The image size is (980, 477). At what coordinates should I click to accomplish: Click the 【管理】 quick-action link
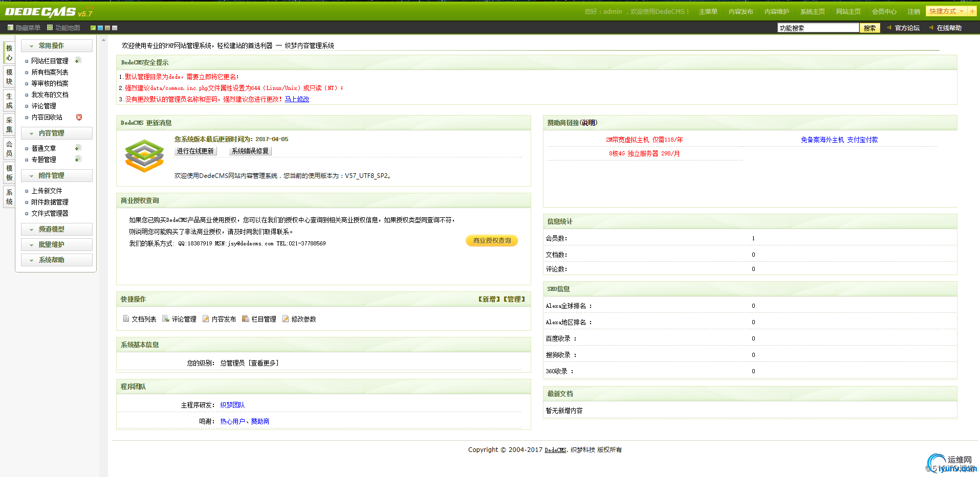pyautogui.click(x=514, y=299)
